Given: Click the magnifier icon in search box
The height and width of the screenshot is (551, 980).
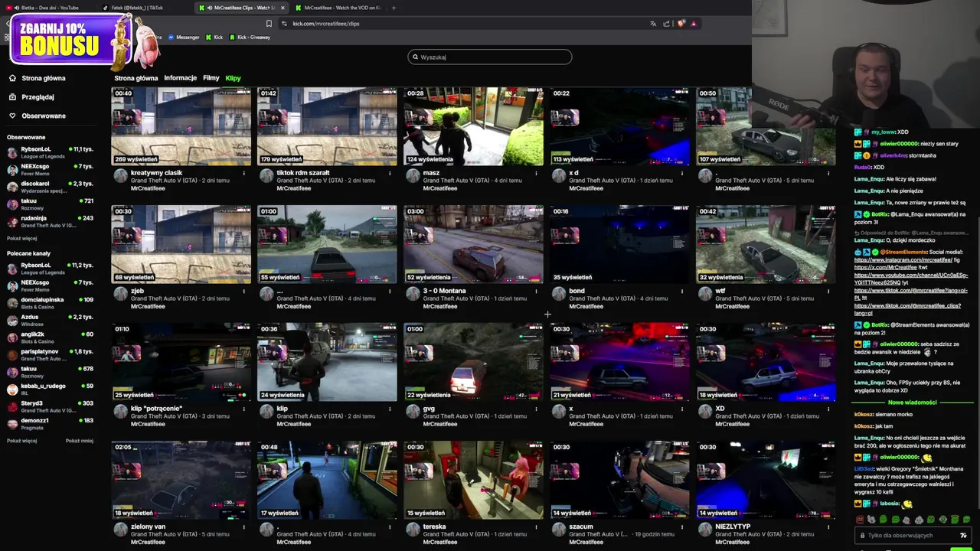Looking at the screenshot, I should [416, 57].
